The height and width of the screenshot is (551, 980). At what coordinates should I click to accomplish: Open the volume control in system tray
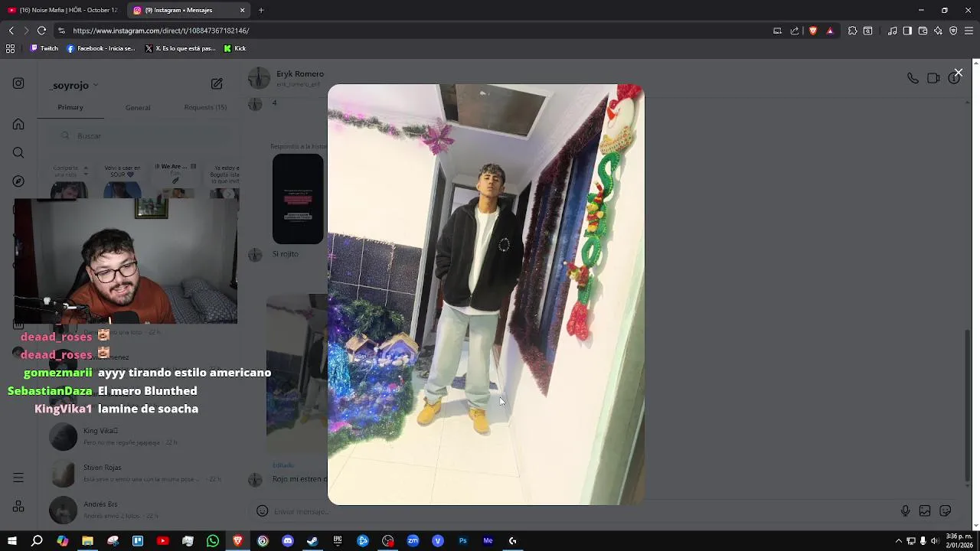pos(934,541)
